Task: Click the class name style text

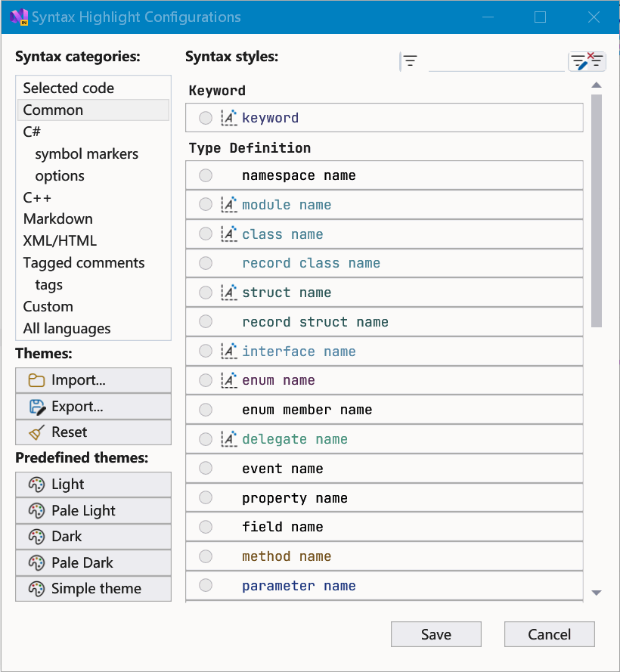Action: [x=283, y=234]
